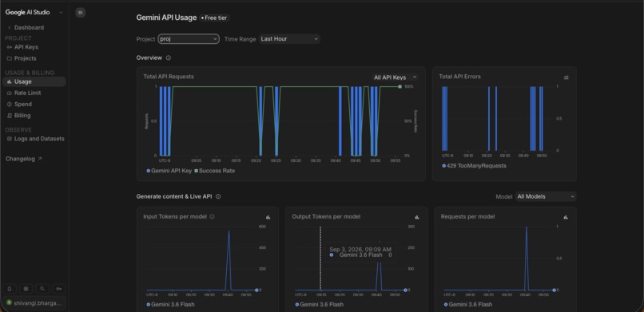Click the Requests per model peak near 09:40
644x312 pixels.
526,227
